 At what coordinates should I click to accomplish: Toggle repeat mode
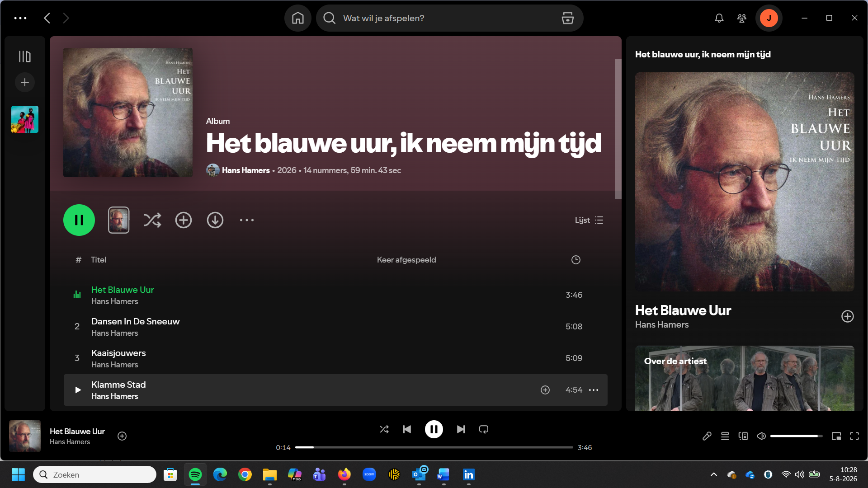(x=484, y=429)
